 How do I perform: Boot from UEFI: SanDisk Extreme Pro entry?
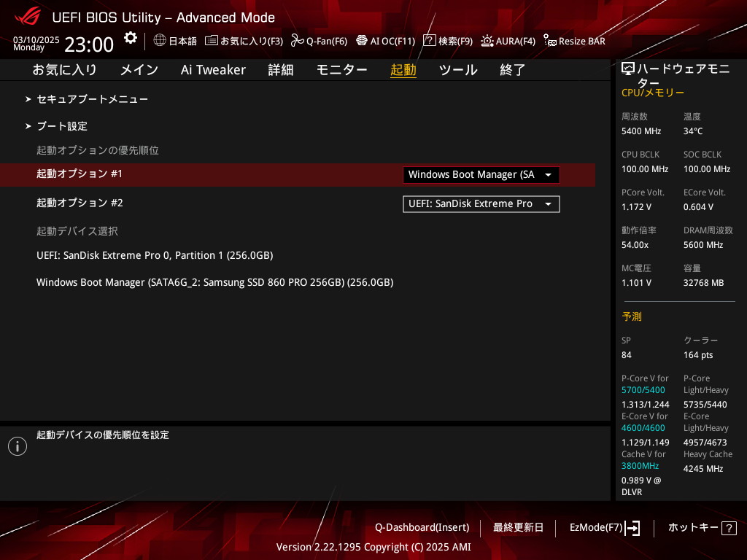coord(155,255)
